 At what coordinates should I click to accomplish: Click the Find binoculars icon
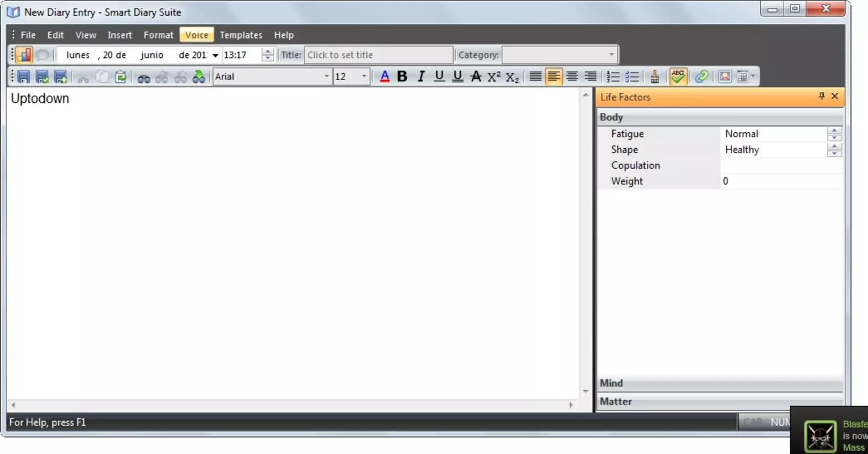pos(144,77)
